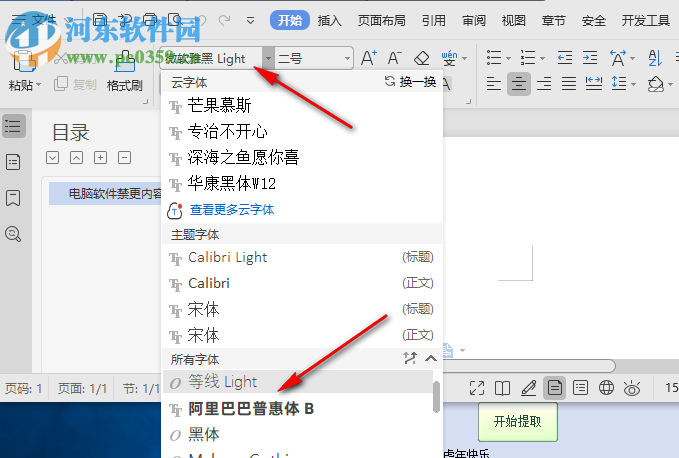This screenshot has height=458, width=679.
Task: Click the font list scrollbar
Action: click(x=436, y=397)
